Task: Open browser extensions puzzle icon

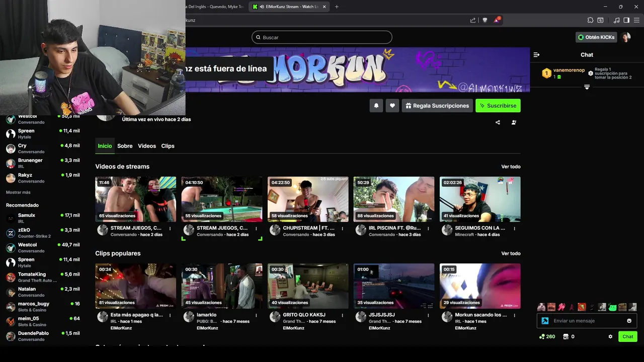Action: click(x=590, y=20)
